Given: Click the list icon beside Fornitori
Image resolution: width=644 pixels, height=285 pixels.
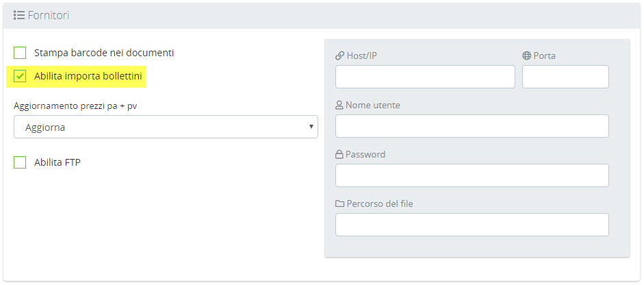Looking at the screenshot, I should click(19, 15).
